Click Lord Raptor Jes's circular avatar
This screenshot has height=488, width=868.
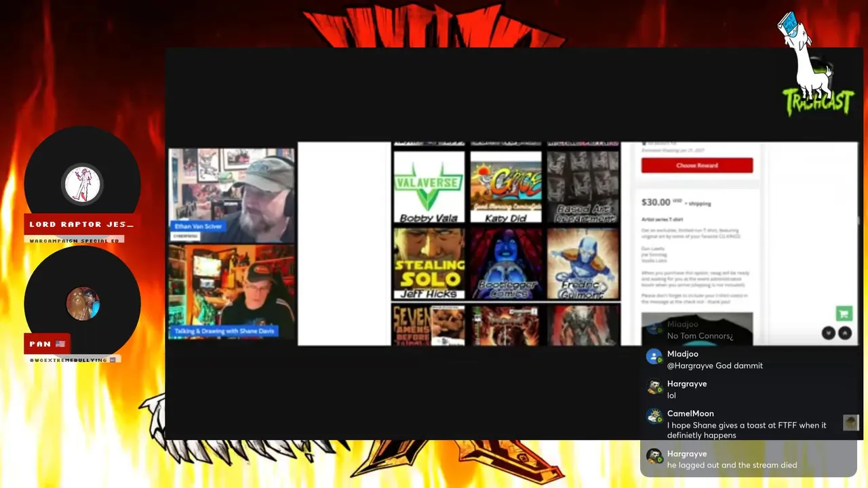(83, 184)
